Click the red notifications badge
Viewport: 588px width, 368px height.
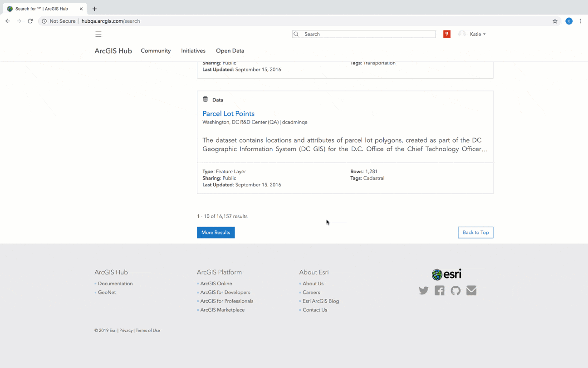447,34
